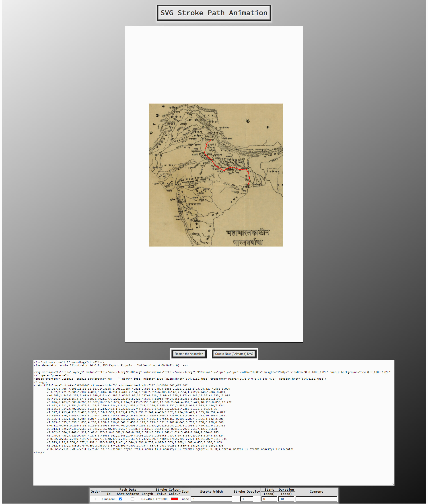Click the Duration (secs) input field
This screenshot has height=504, width=428.
coord(286,499)
